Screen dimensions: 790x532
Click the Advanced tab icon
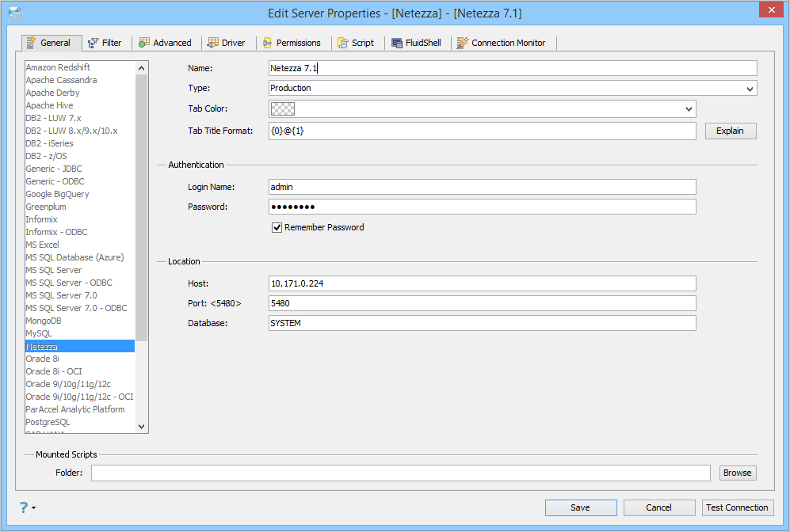pos(144,43)
